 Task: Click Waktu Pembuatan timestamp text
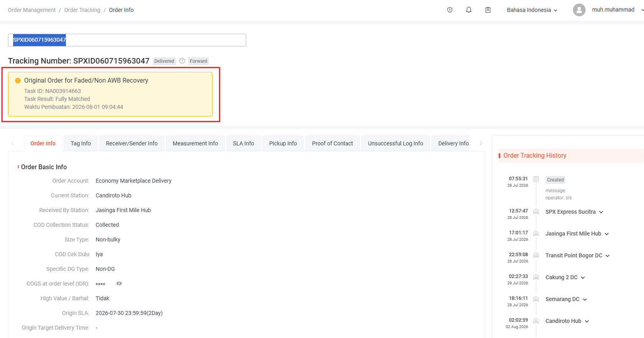(74, 107)
